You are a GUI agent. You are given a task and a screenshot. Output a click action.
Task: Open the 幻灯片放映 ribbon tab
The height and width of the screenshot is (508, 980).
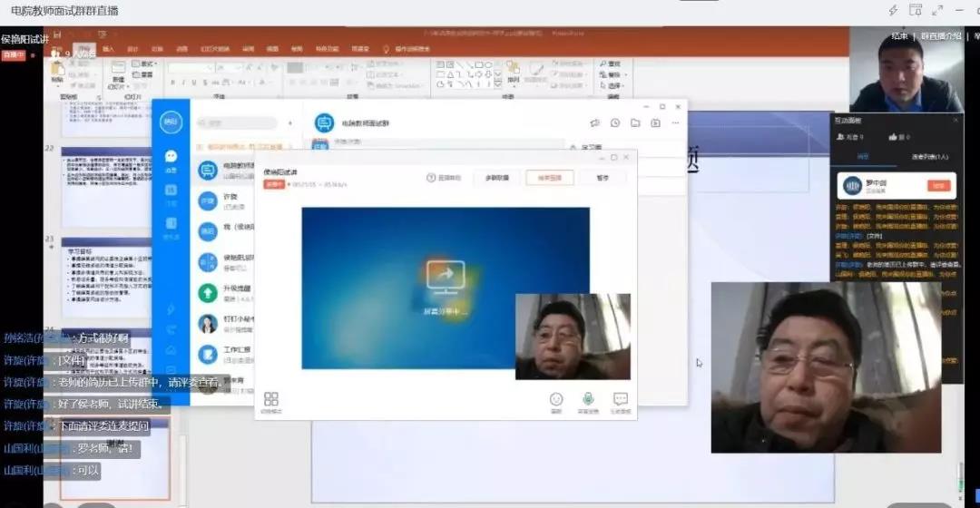[x=214, y=49]
